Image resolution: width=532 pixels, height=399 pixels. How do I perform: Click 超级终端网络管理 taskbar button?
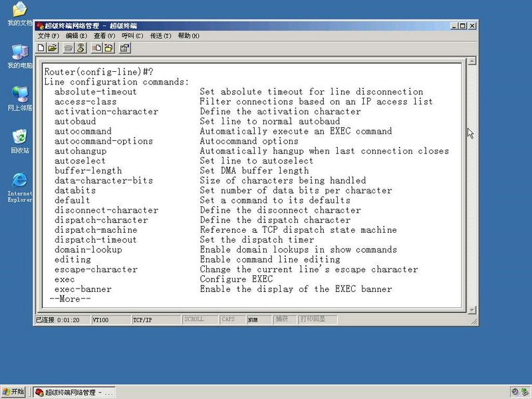[75, 392]
